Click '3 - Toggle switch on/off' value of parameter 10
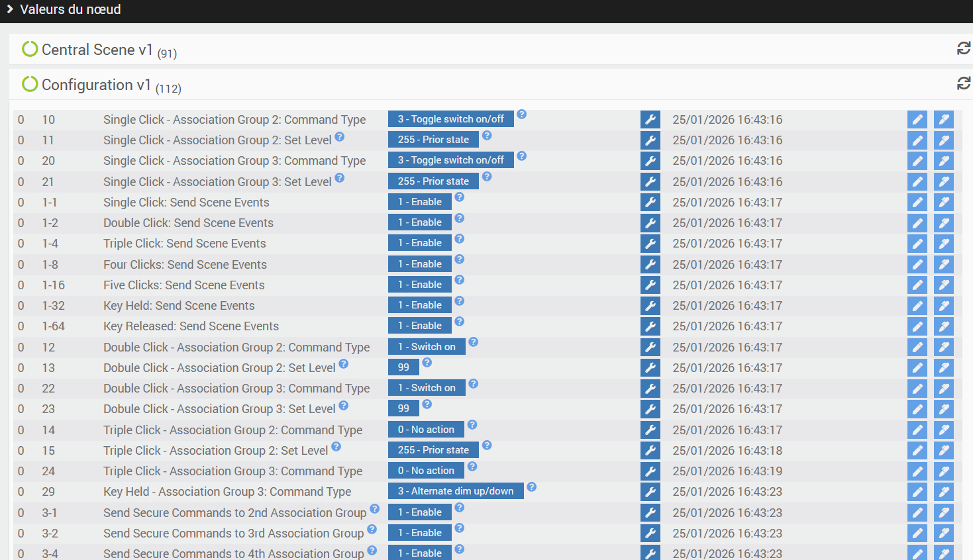This screenshot has width=973, height=560. pos(450,119)
